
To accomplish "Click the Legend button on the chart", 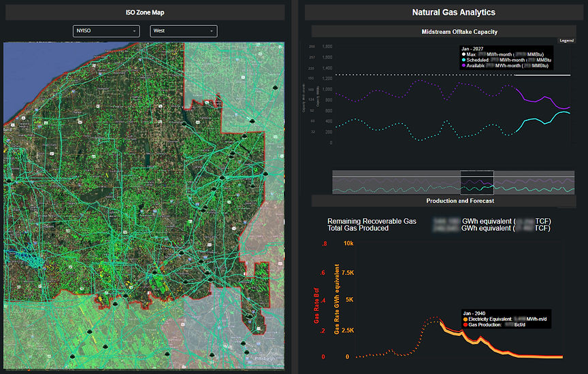I will (566, 41).
